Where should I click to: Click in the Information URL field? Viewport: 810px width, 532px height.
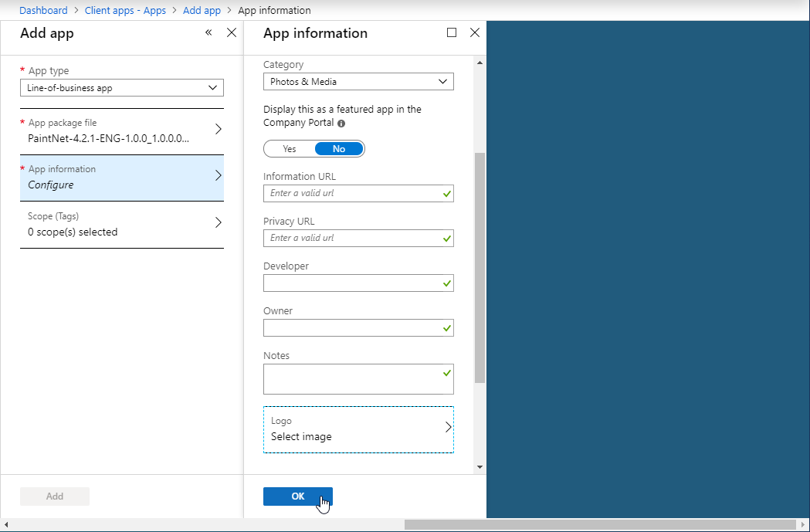tap(352, 194)
